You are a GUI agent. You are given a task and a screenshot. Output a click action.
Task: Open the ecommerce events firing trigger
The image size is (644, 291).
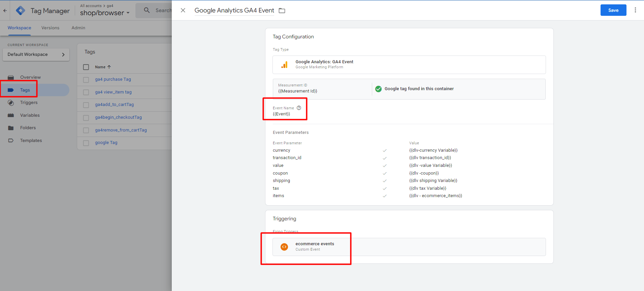tap(409, 247)
